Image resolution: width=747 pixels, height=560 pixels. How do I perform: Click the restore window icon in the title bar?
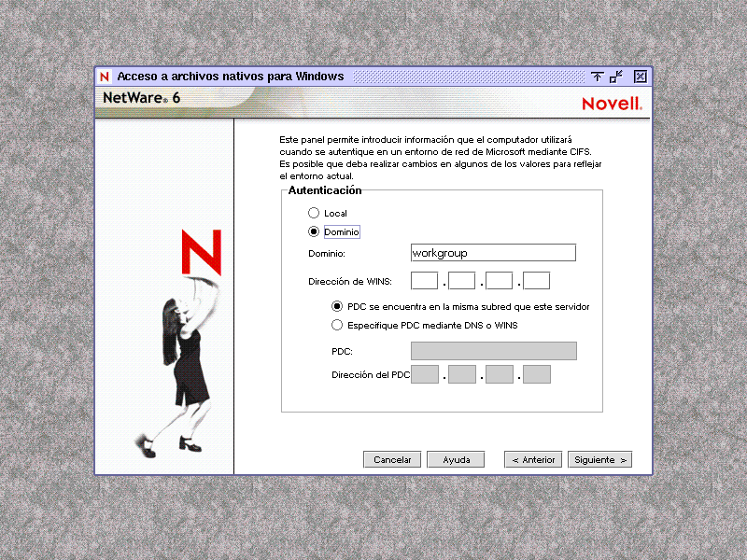(x=614, y=77)
